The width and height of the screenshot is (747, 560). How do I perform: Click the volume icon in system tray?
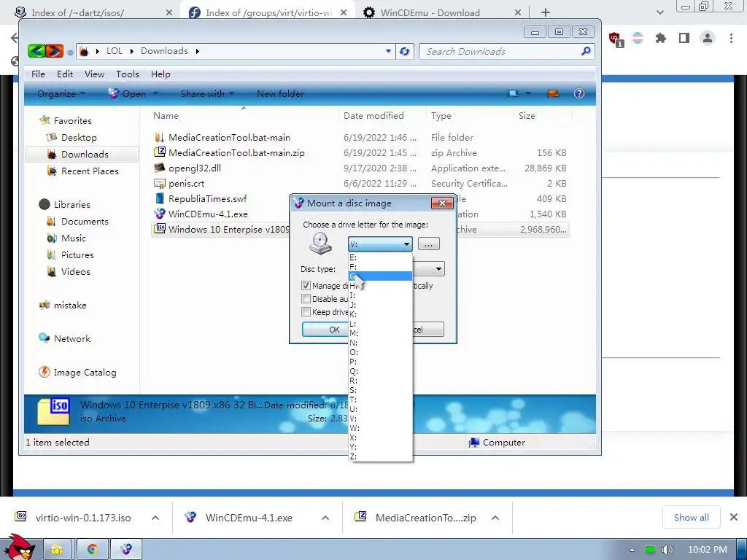click(x=667, y=550)
